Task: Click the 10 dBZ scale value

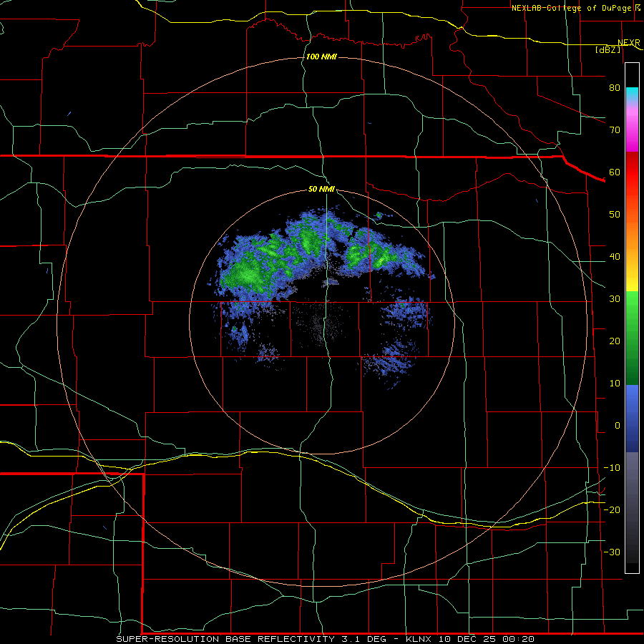Action: click(615, 384)
